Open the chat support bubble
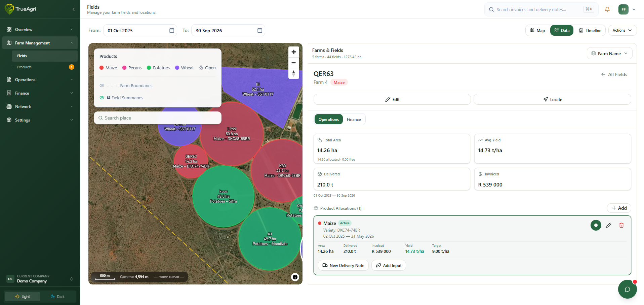The width and height of the screenshot is (644, 305). [x=627, y=289]
